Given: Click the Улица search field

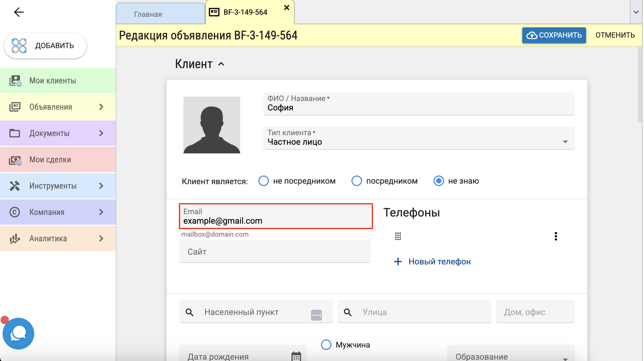Looking at the screenshot, I should pyautogui.click(x=414, y=312).
